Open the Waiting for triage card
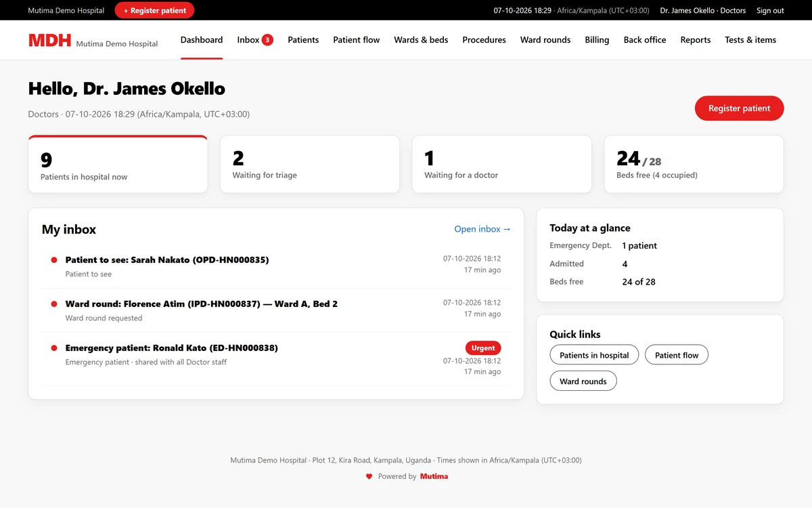Viewport: 812px width, 508px height. (x=310, y=165)
